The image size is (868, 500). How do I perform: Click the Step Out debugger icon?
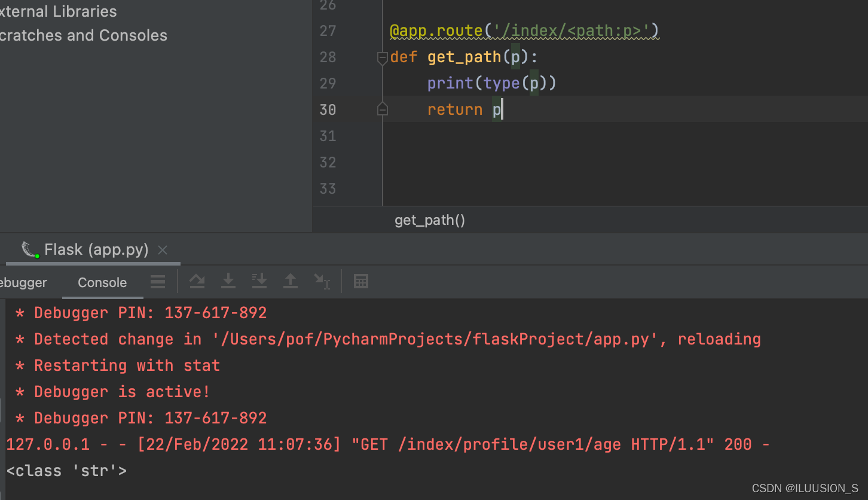[x=291, y=281]
